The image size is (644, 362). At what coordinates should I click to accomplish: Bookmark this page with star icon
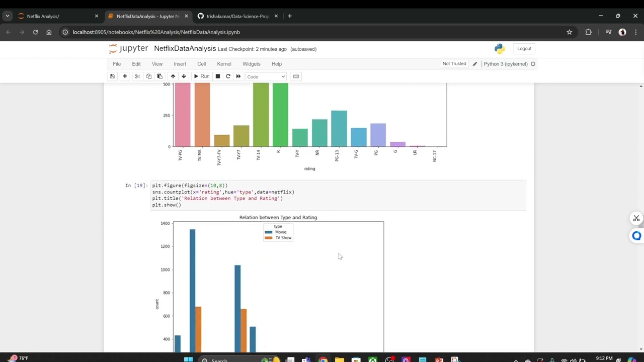click(569, 32)
